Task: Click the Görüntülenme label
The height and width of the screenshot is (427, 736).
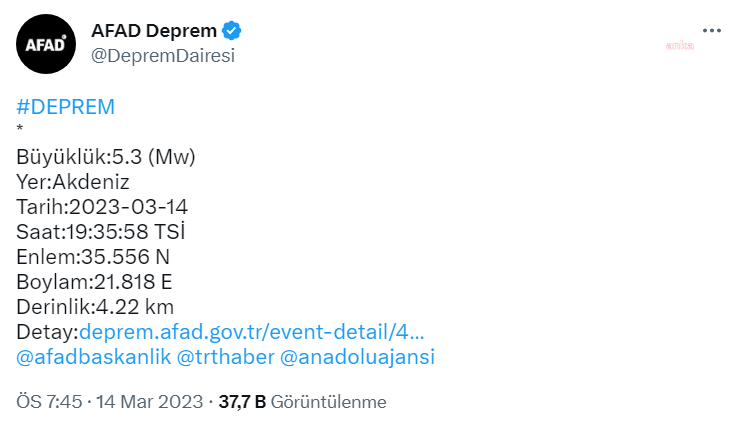Action: pos(329,402)
